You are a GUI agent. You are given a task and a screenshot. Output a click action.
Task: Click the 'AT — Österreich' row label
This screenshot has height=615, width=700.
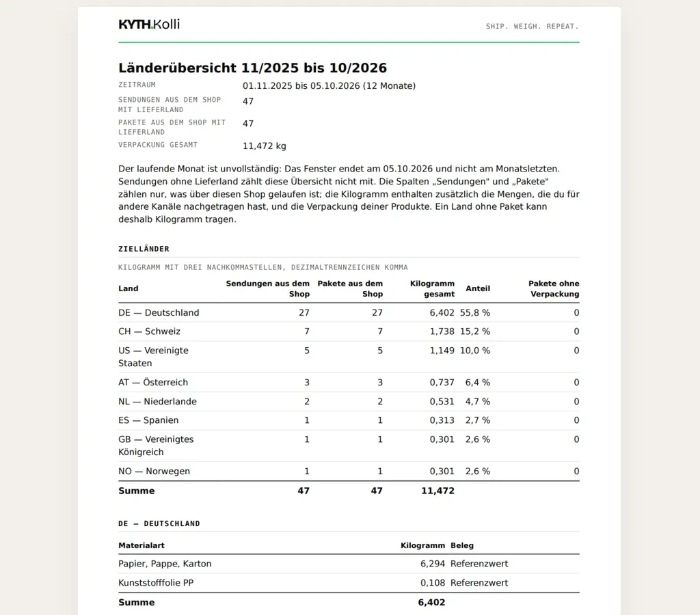point(153,383)
